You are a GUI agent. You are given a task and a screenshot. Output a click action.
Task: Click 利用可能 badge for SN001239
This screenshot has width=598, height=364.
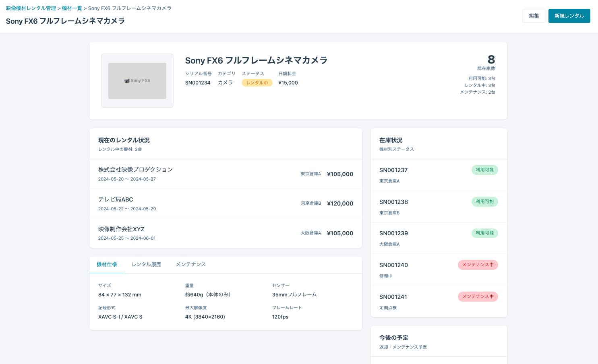(x=484, y=233)
